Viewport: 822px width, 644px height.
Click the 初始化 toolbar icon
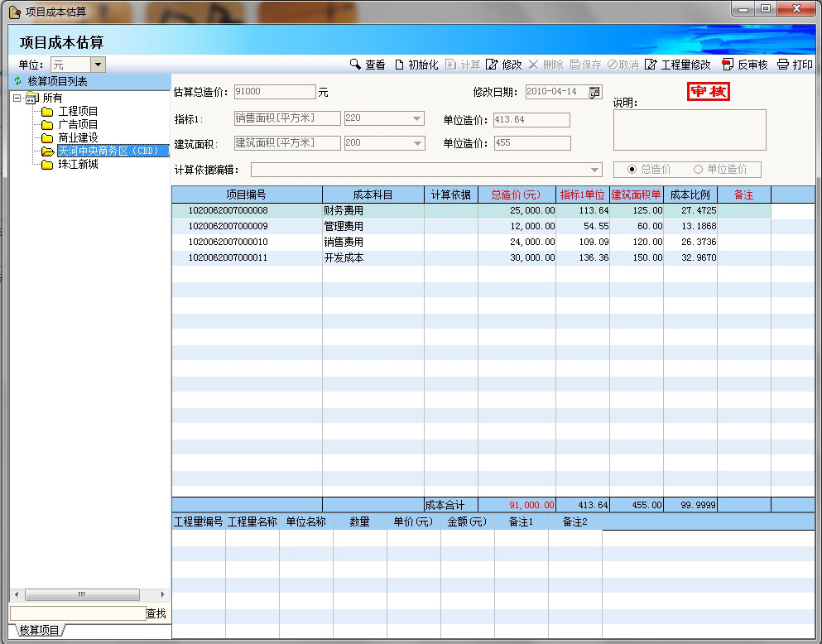399,65
